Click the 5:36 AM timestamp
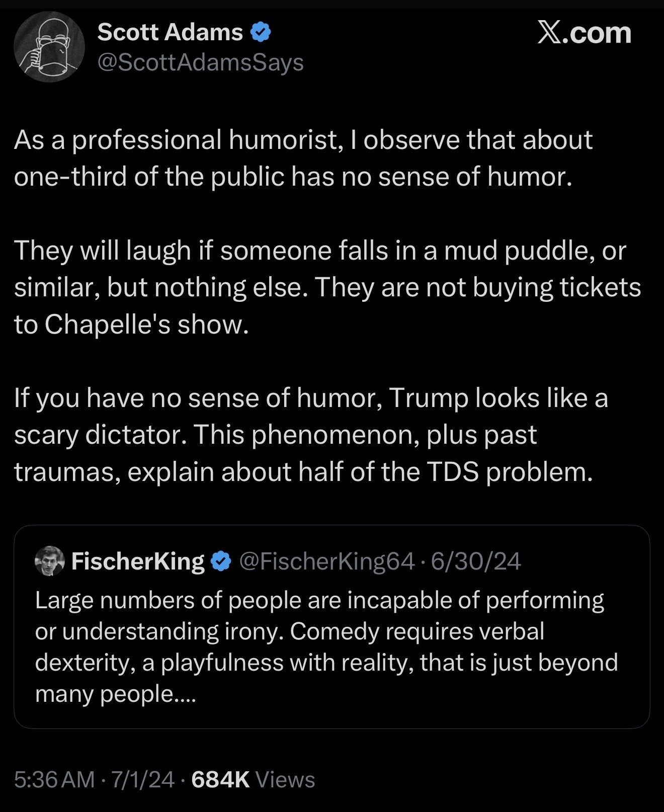 point(54,780)
